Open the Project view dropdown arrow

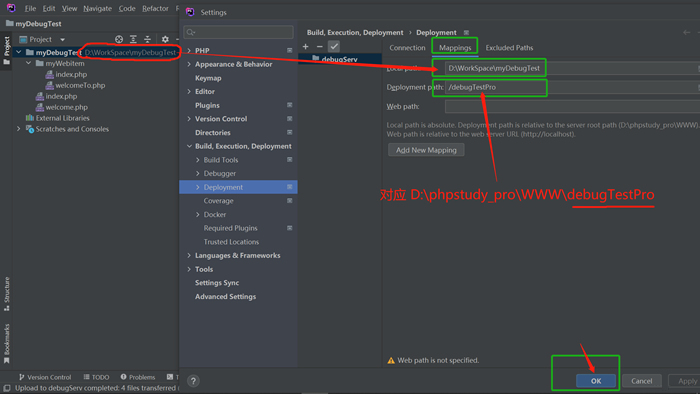[62, 39]
